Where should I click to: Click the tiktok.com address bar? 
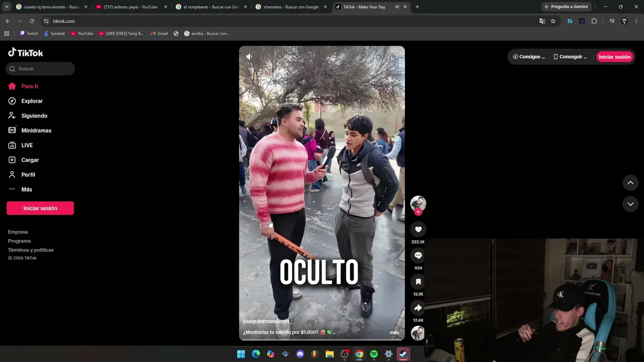point(289,21)
